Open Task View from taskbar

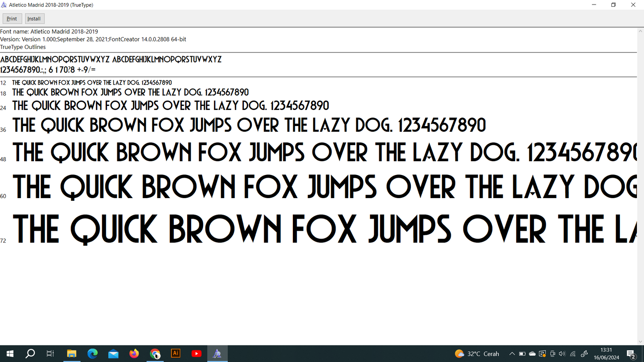pyautogui.click(x=50, y=354)
